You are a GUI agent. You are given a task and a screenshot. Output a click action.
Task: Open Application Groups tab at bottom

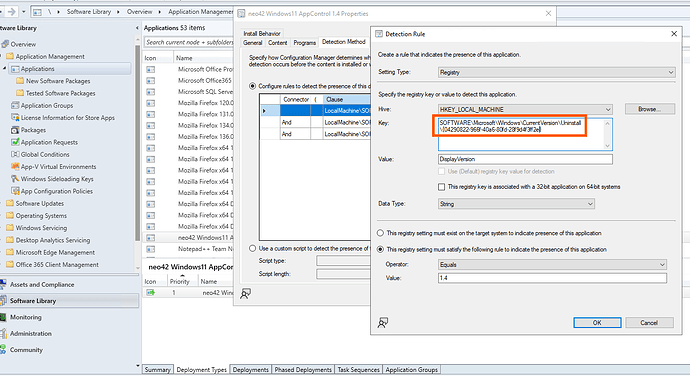(411, 370)
